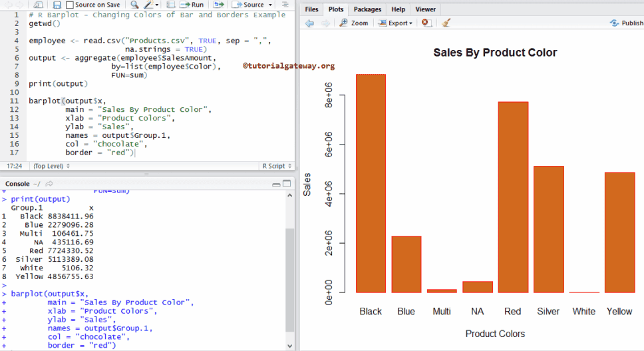Open the Viewer tab

click(x=425, y=9)
